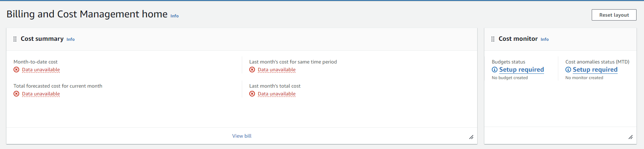Click the error icon under Month-to-date cost
The width and height of the screenshot is (644, 149).
16,70
